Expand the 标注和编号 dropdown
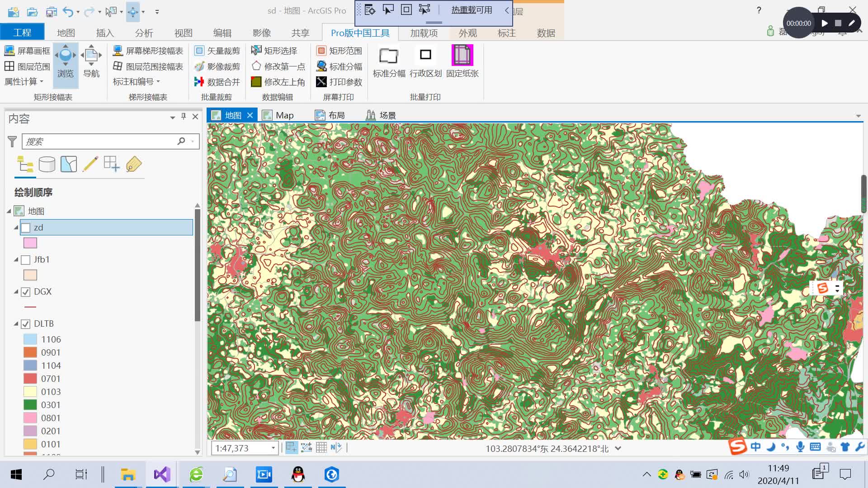Screen dimensions: 868x488 (x=136, y=82)
